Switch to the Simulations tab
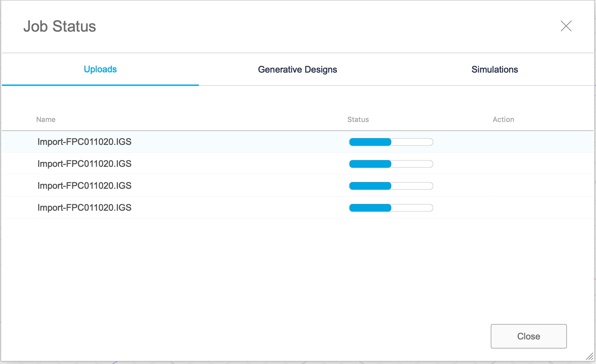 pyautogui.click(x=494, y=69)
